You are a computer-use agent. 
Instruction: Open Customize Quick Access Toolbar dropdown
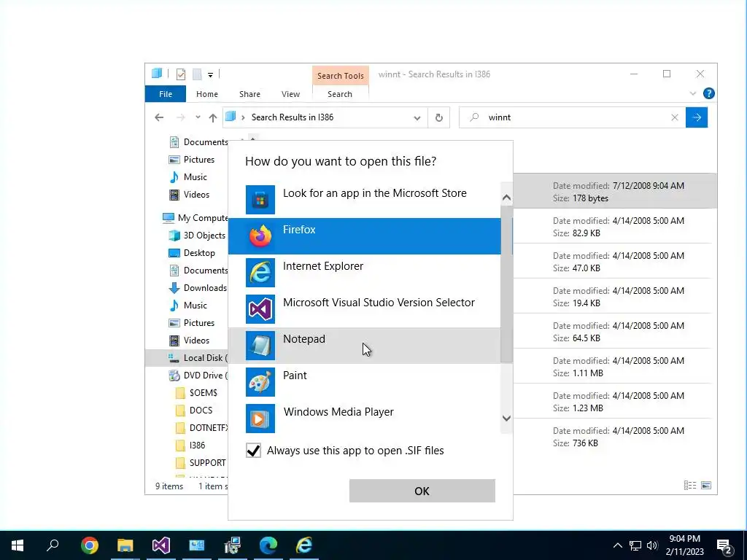[x=210, y=75]
